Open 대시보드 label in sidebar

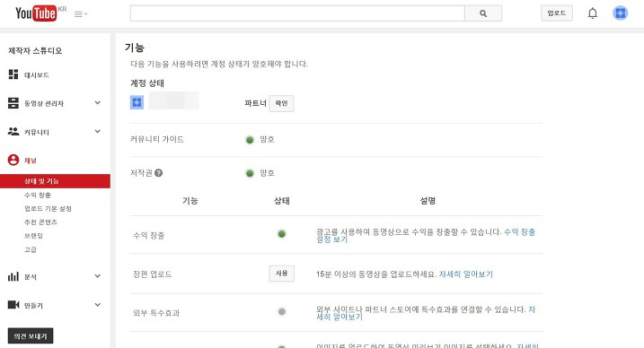(x=37, y=75)
